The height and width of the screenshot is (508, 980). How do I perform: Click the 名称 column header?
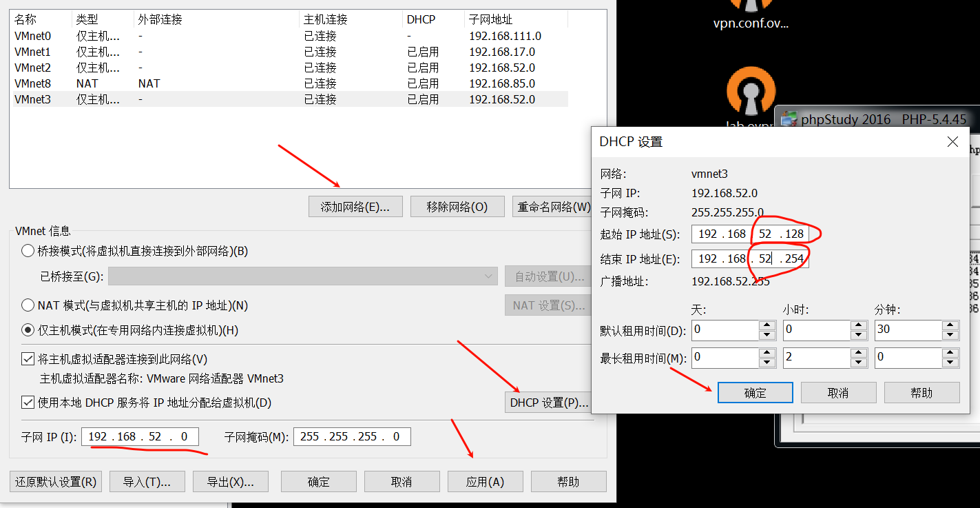coord(41,19)
